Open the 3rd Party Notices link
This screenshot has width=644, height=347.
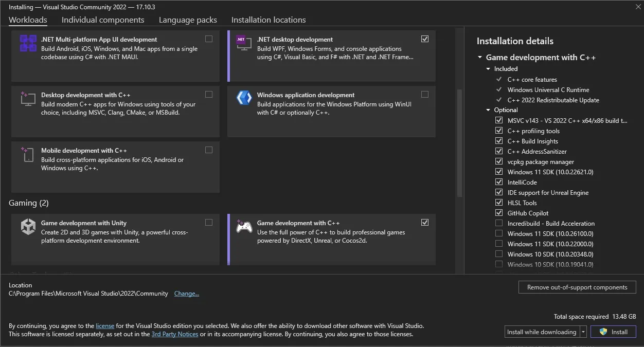[x=175, y=334]
